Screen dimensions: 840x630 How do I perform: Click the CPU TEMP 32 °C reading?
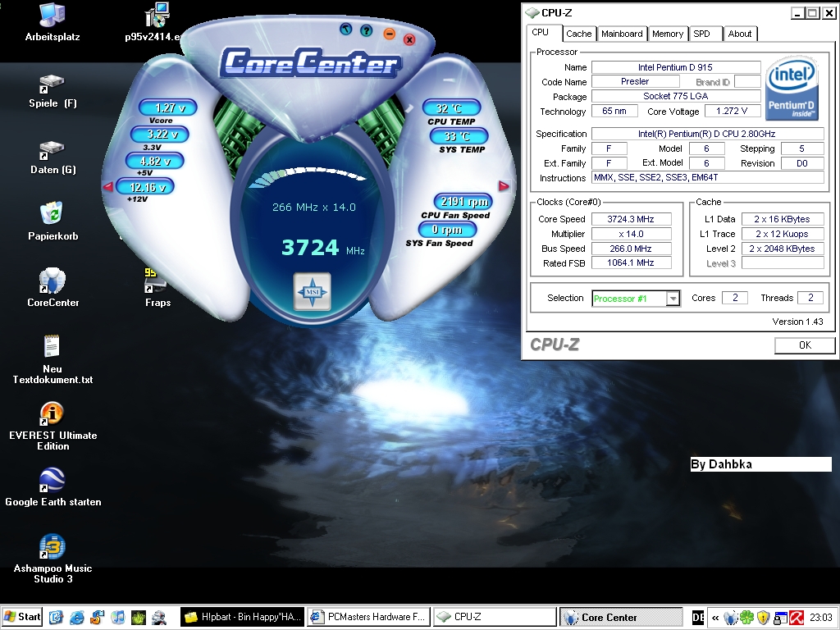coord(451,107)
